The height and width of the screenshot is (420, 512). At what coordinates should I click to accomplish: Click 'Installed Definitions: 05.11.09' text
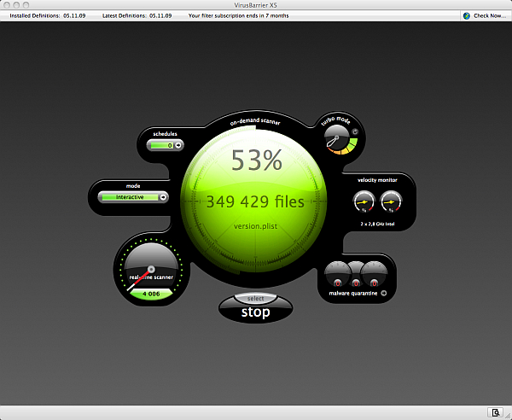pos(48,15)
